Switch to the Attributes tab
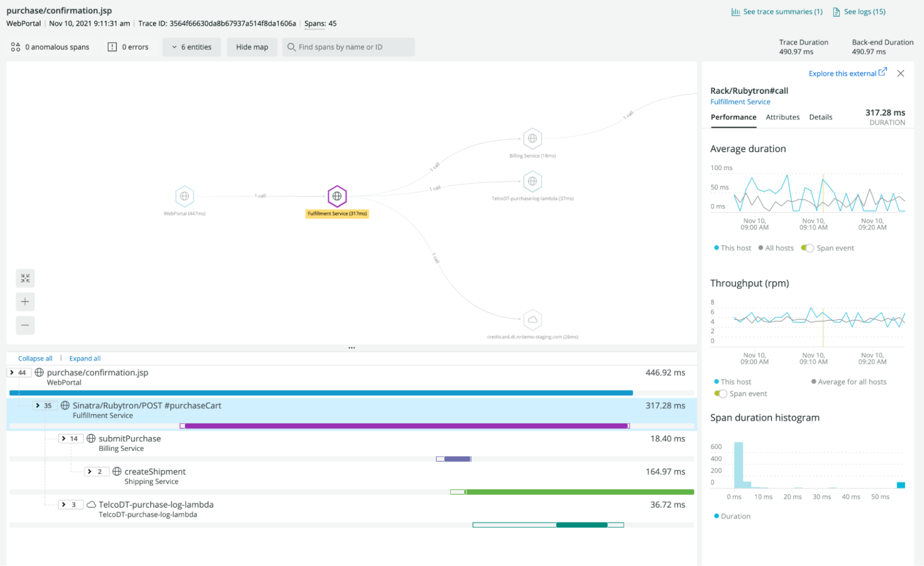Viewport: 924px width, 566px height. pos(783,117)
